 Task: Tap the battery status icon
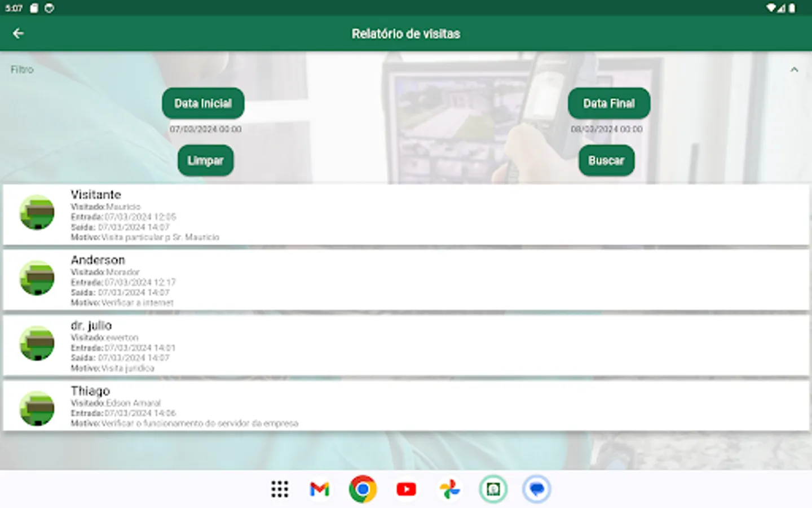[792, 8]
